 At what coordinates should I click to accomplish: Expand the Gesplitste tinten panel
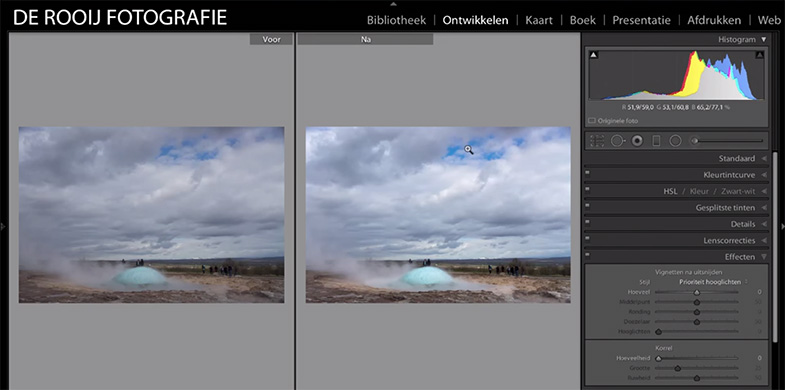pyautogui.click(x=764, y=208)
